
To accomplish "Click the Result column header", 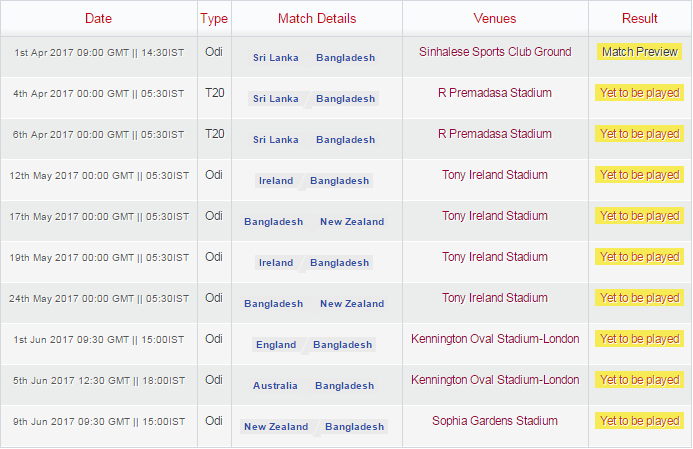I will (x=639, y=18).
